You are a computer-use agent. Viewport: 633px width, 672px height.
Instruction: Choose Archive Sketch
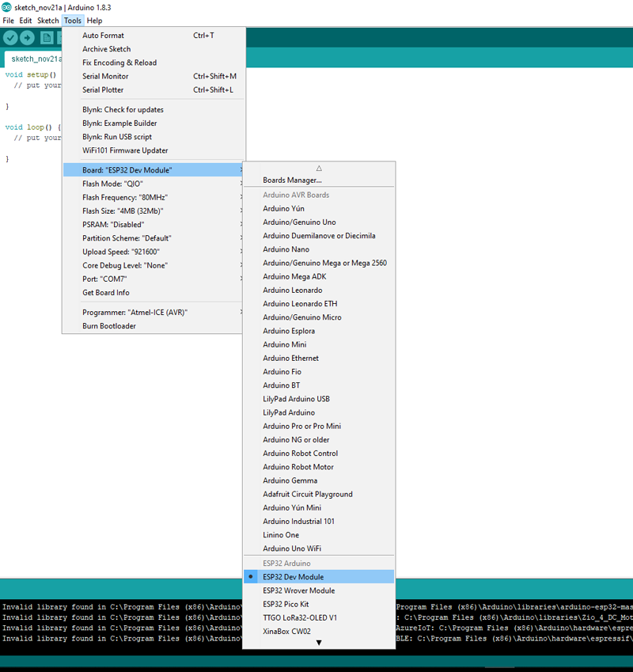click(154, 49)
